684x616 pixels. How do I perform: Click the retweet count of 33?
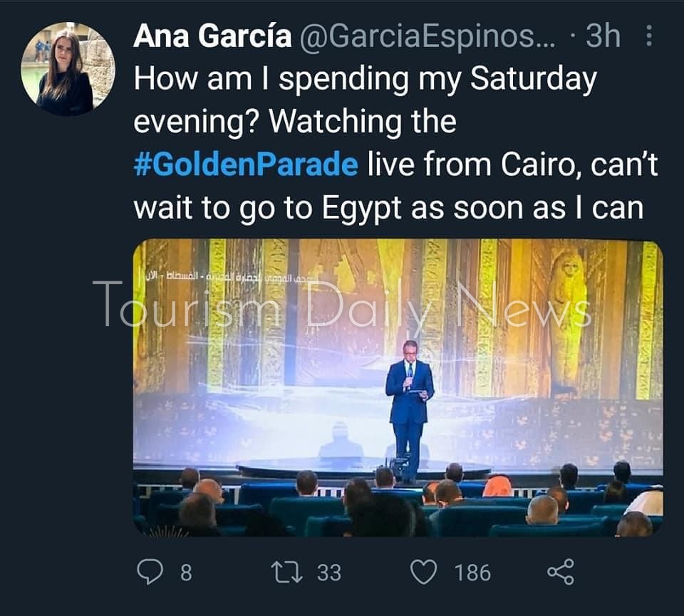328,573
